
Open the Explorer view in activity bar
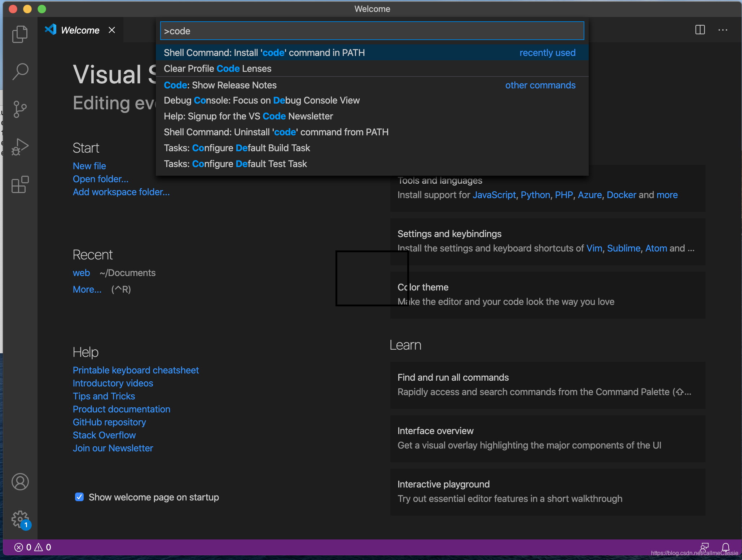[20, 34]
